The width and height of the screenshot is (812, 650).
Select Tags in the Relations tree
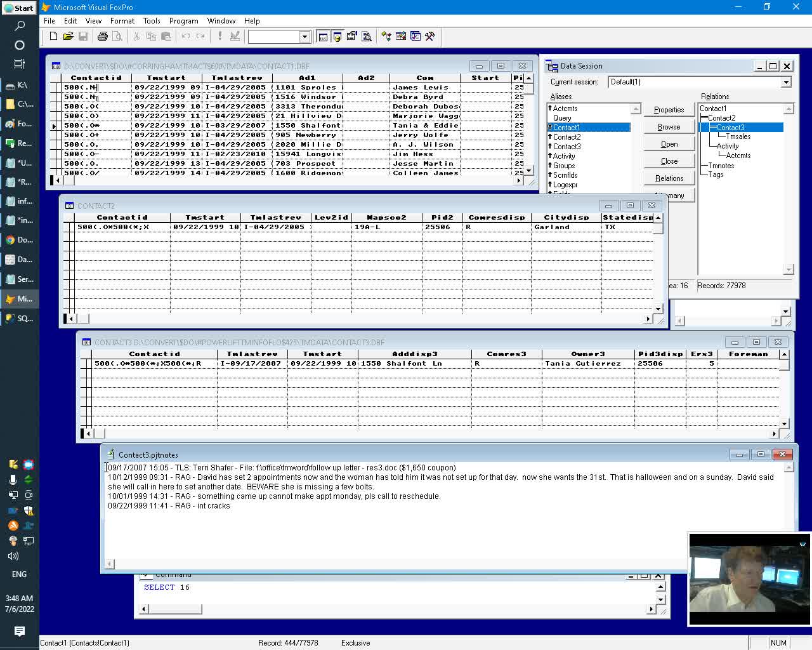click(x=716, y=175)
